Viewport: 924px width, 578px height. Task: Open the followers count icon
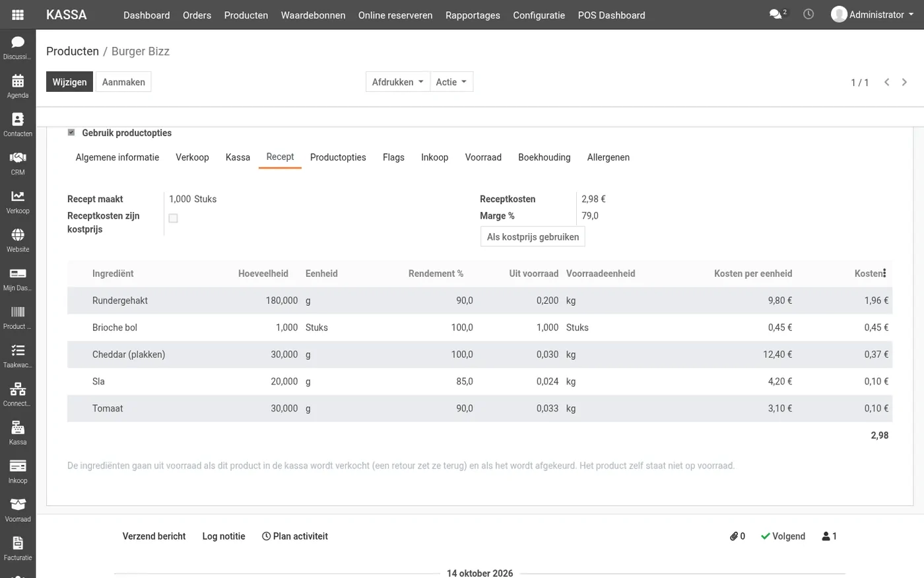click(830, 536)
